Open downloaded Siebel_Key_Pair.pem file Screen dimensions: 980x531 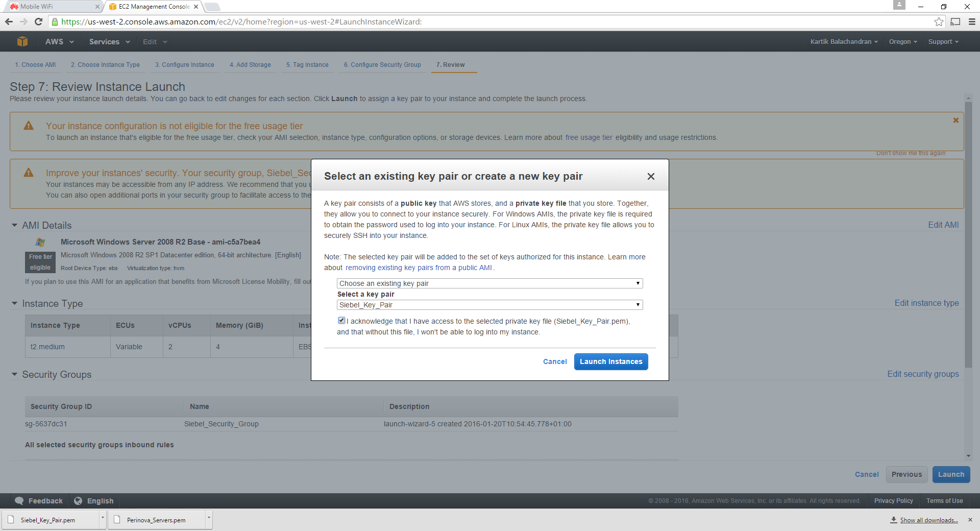pyautogui.click(x=51, y=520)
